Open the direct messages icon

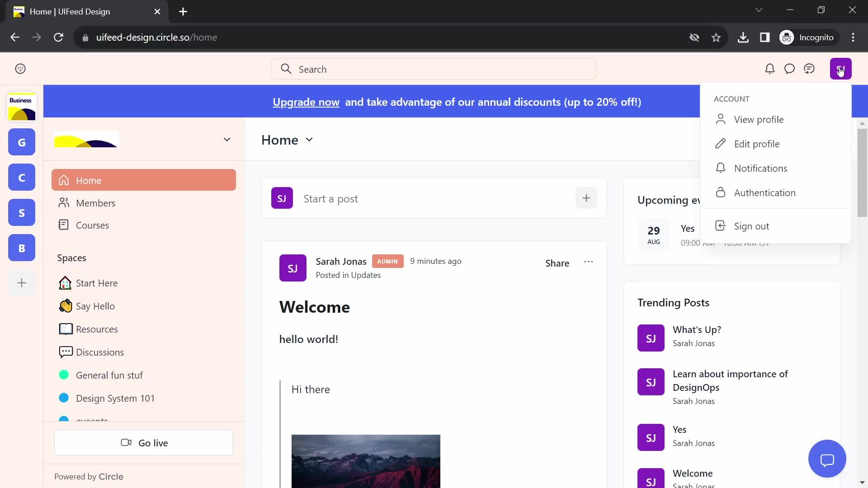(789, 69)
